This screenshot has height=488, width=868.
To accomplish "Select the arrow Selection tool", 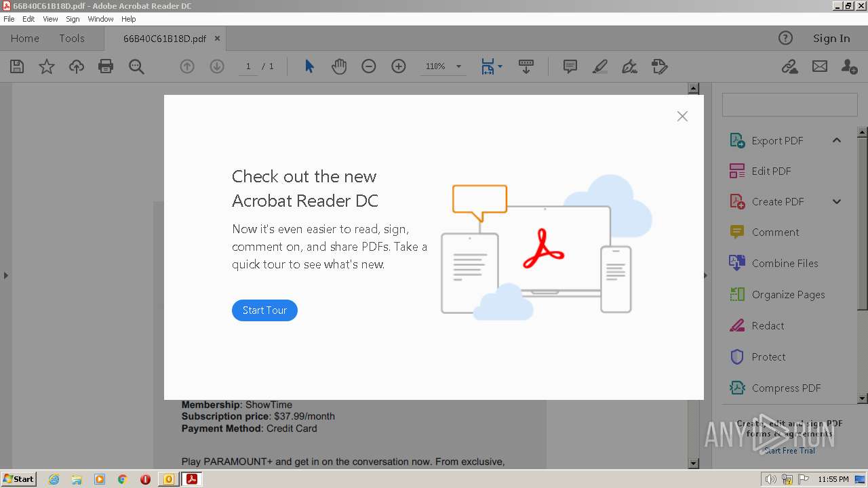I will pos(309,66).
